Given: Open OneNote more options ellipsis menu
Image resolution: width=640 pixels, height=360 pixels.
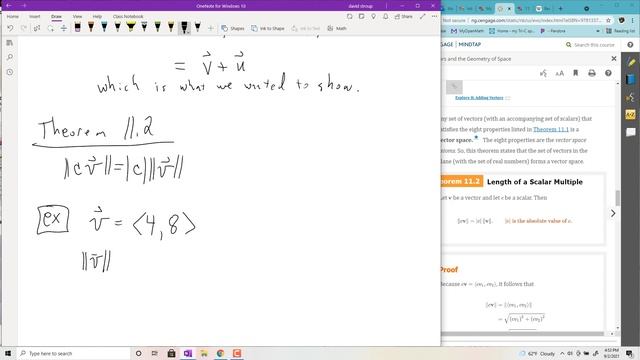Looking at the screenshot, I should (435, 17).
